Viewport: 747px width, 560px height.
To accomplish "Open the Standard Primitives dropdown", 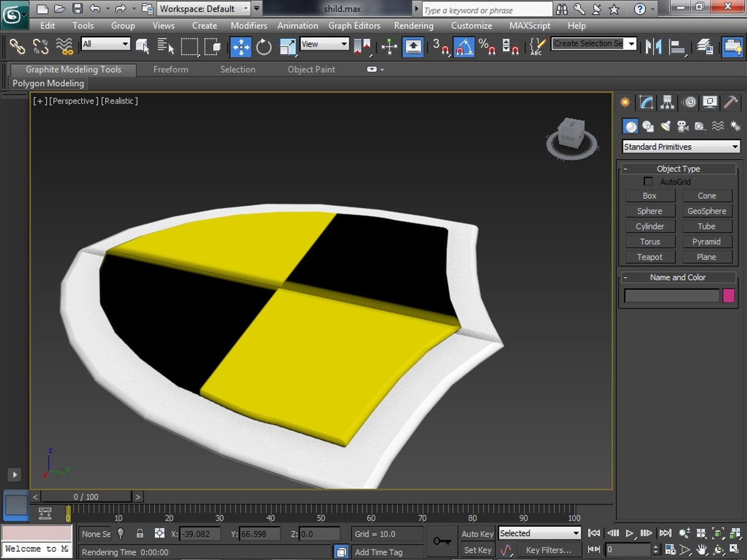I will click(681, 147).
